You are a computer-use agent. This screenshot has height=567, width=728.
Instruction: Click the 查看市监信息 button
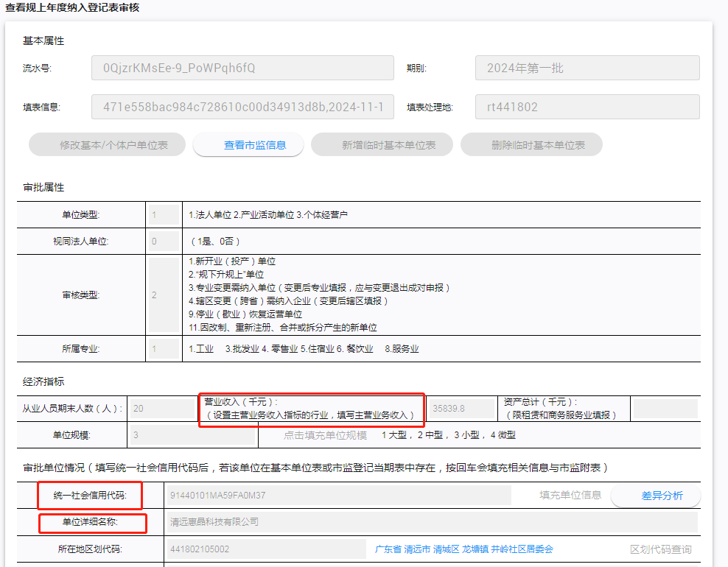(248, 145)
